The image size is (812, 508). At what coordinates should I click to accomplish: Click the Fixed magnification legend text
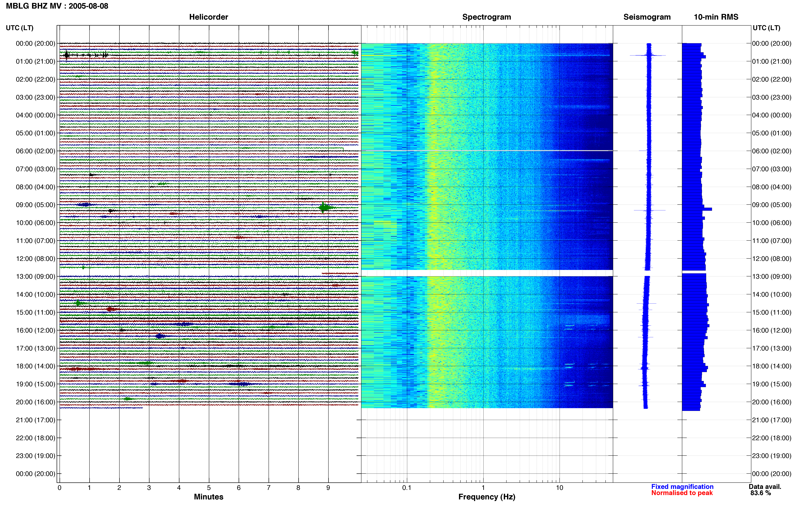(682, 486)
